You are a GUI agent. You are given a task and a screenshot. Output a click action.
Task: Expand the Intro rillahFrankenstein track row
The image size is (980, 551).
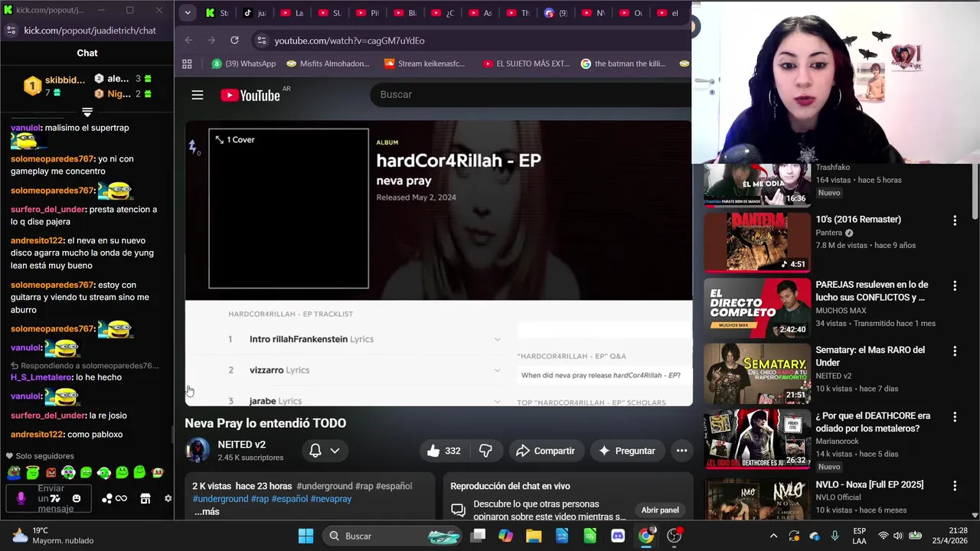pos(497,339)
